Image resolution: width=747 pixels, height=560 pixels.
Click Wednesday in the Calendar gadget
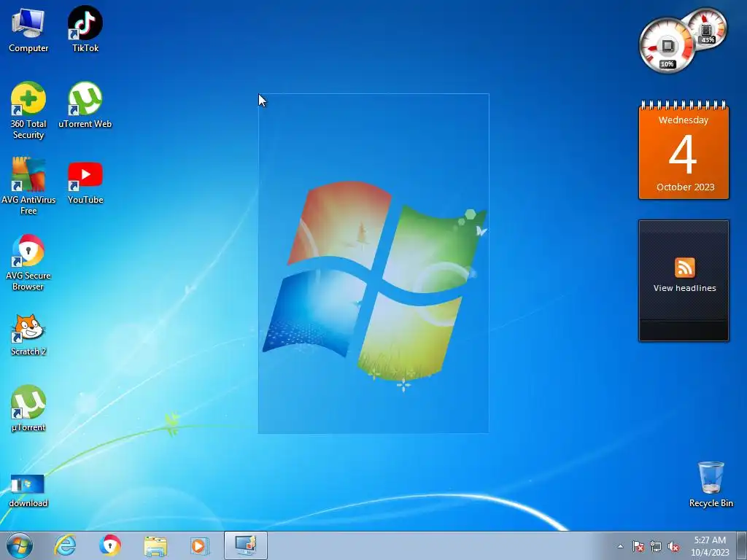tap(684, 120)
